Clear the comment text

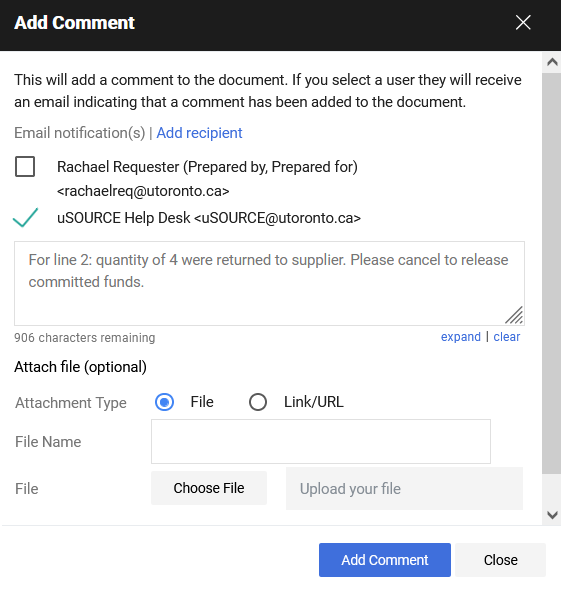506,337
